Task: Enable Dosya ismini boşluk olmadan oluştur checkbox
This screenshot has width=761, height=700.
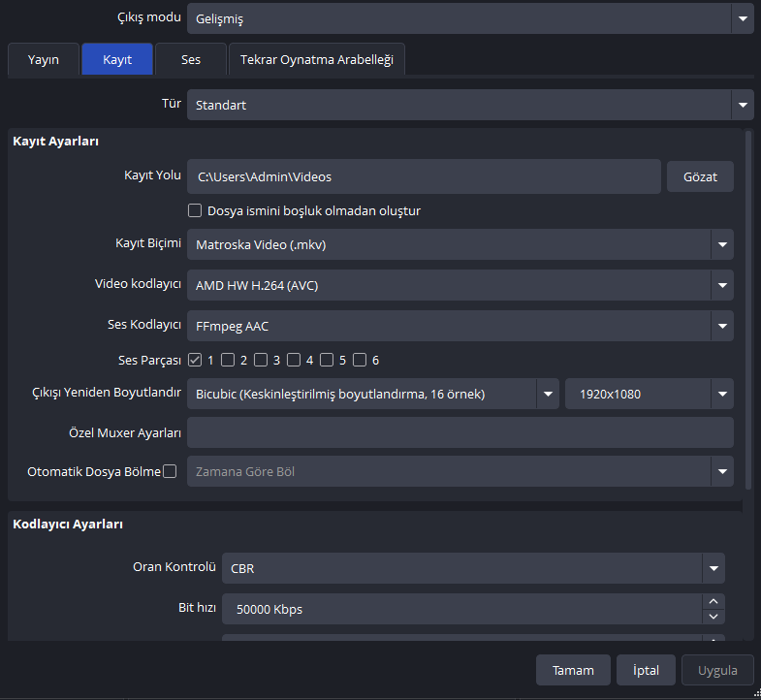Action: (195, 210)
